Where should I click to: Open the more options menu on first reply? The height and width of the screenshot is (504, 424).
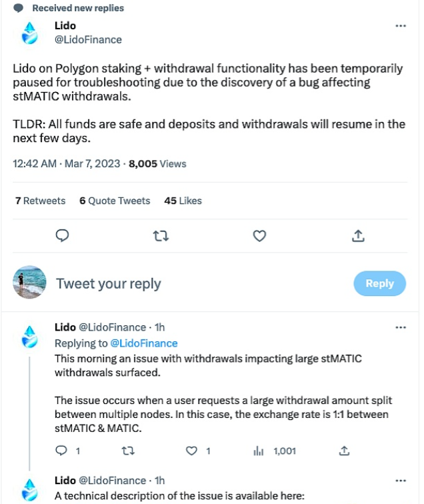coord(401,327)
